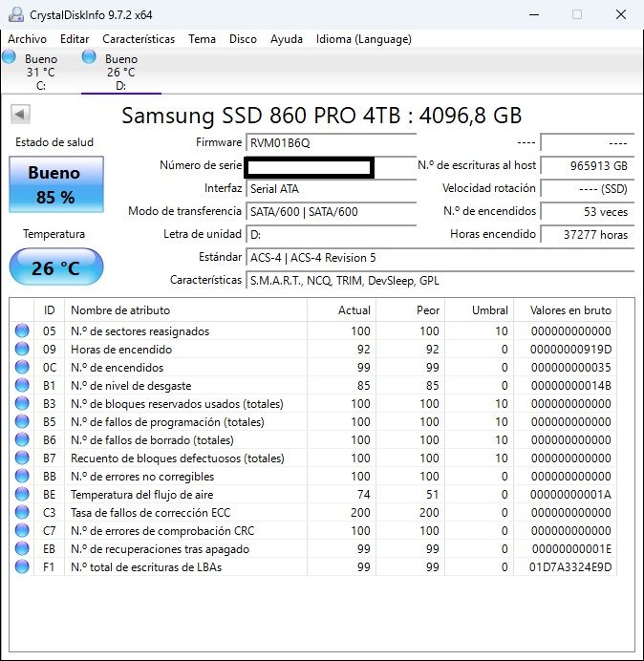Click status orb for attribute B5
Image resolution: width=644 pixels, height=661 pixels.
click(22, 421)
